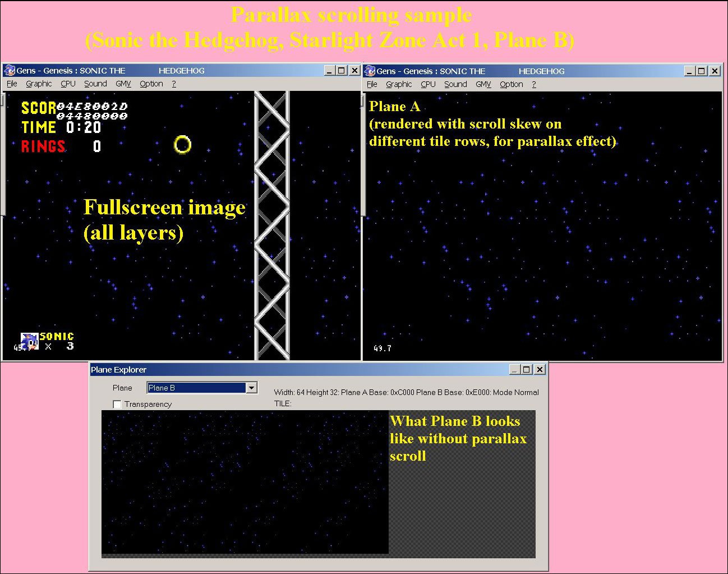The image size is (728, 574).
Task: Click the RINGS counter label in game view
Action: (43, 146)
